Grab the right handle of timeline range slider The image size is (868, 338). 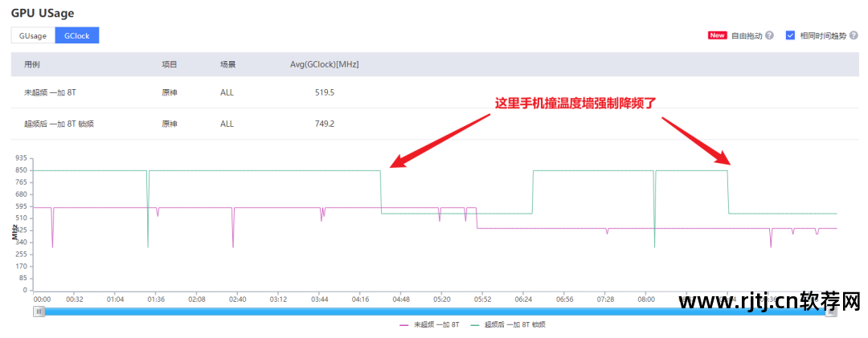[x=831, y=312]
